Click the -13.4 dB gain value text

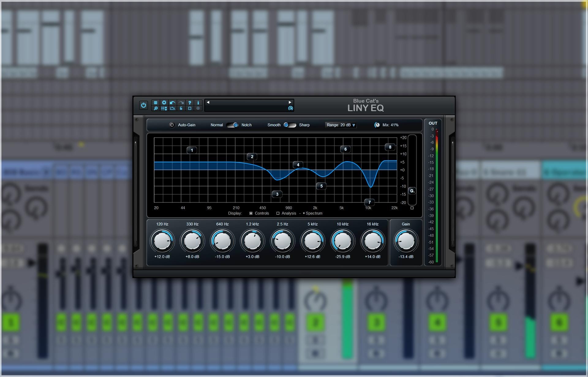[x=406, y=257]
